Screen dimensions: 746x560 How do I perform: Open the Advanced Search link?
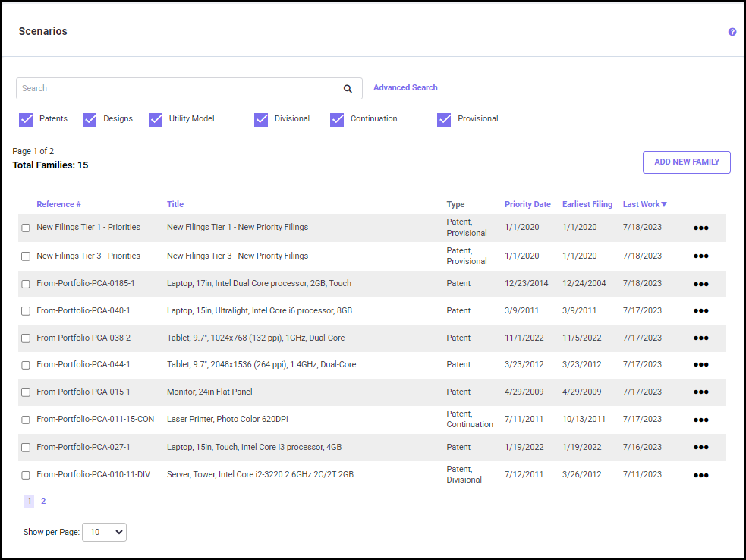405,88
